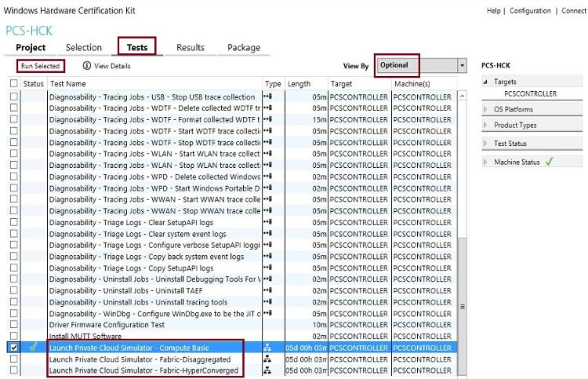Click the test list scrollbar thumb
This screenshot has width=588, height=379.
click(463, 306)
